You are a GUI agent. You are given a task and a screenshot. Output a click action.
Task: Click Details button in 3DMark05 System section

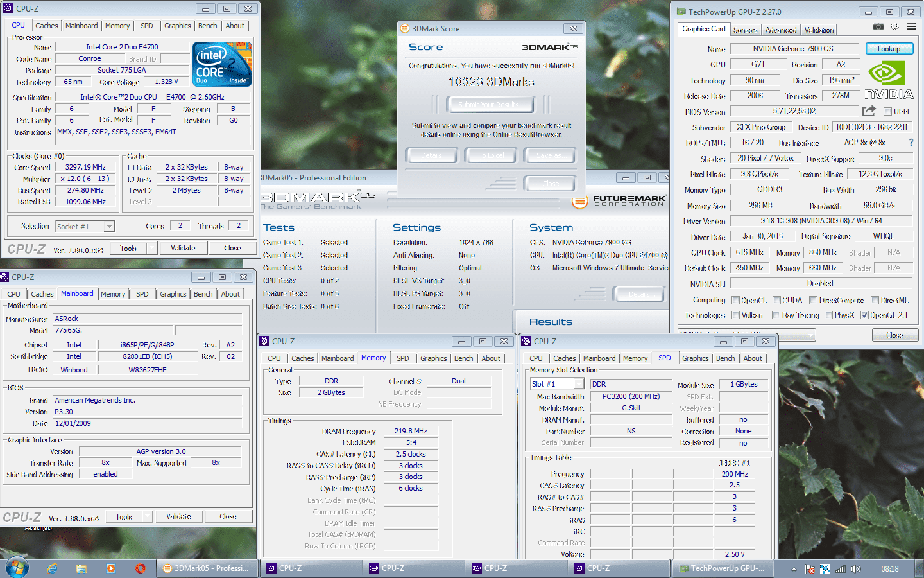[x=639, y=294]
